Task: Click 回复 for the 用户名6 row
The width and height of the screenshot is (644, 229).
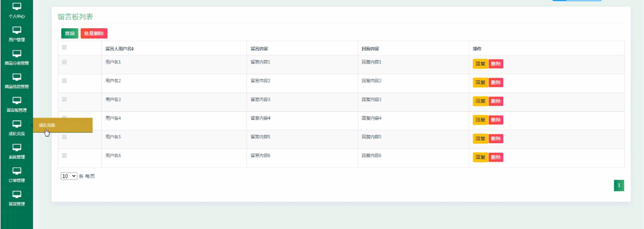Action: (x=481, y=157)
